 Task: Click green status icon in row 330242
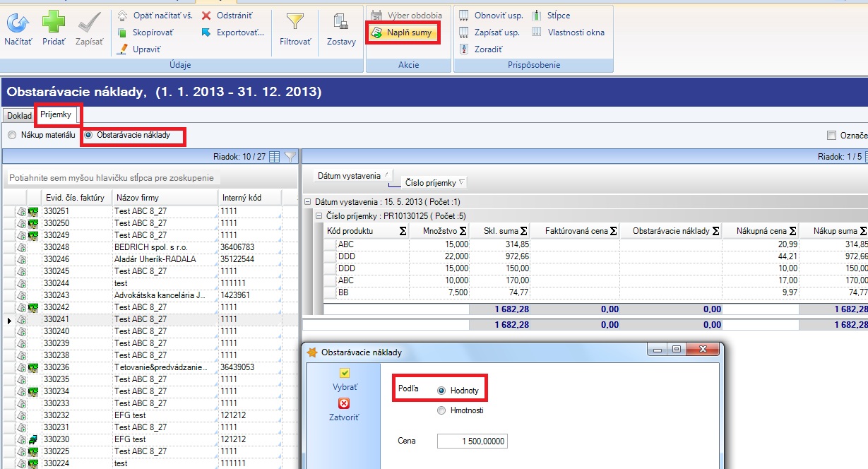pos(34,307)
